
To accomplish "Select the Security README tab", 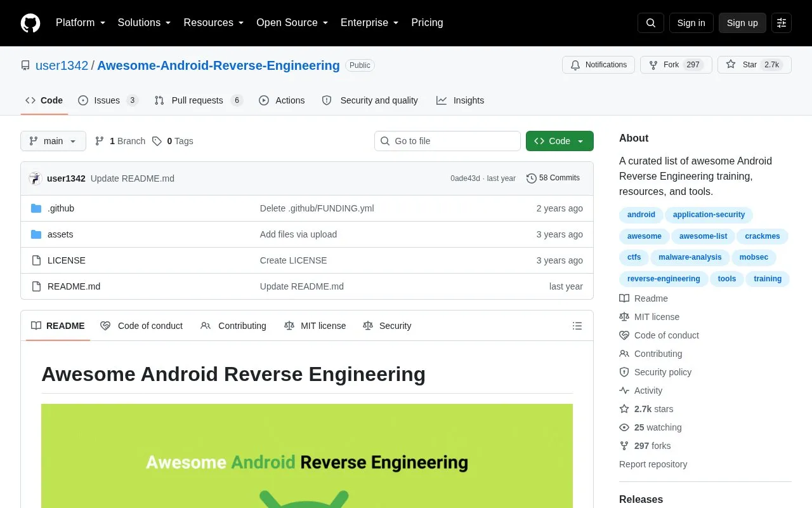I will point(387,326).
